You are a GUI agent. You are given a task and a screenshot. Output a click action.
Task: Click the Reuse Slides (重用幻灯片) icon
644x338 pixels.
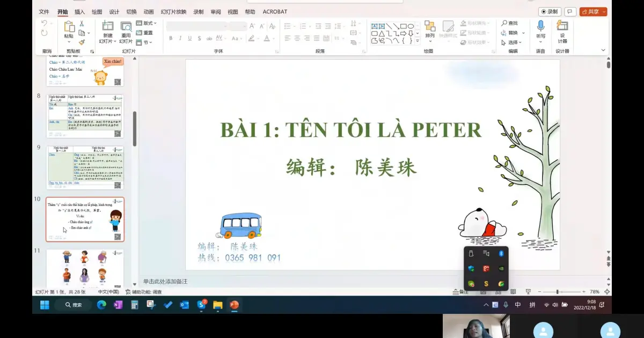click(126, 26)
